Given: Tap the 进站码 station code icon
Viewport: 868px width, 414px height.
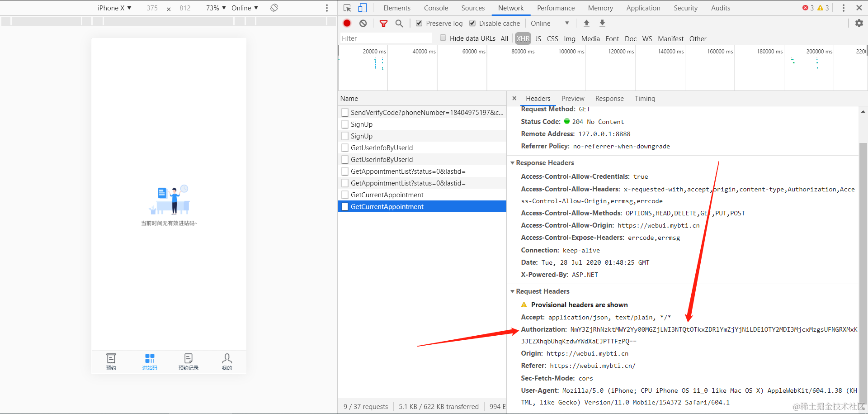Looking at the screenshot, I should (150, 358).
